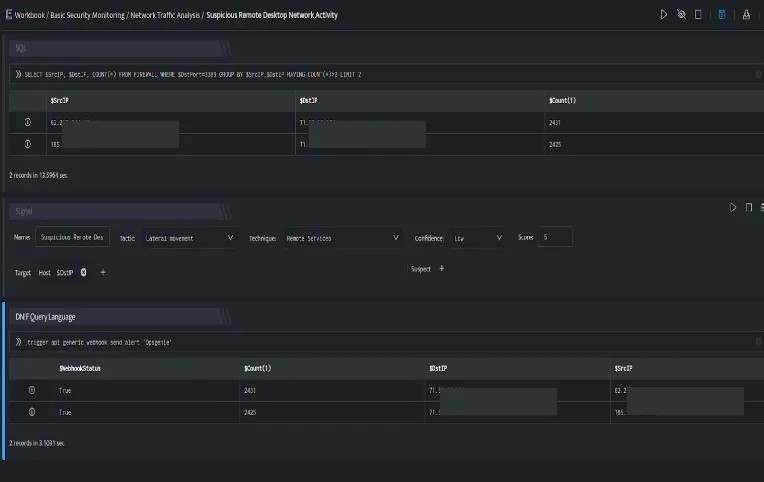Run the workbook with top play icon
The height and width of the screenshot is (482, 764).
click(x=664, y=15)
